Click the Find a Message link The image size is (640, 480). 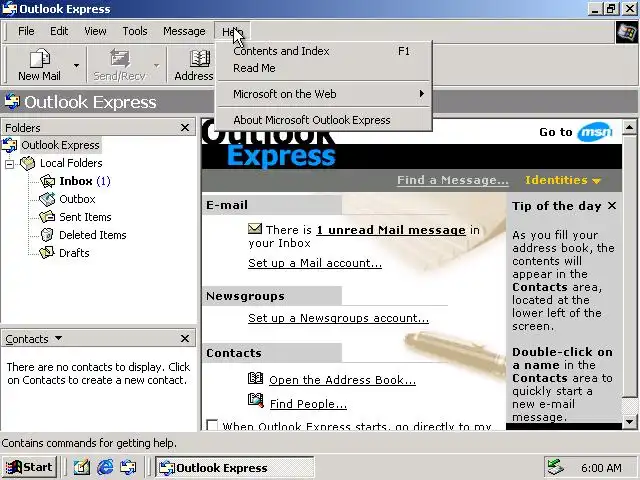click(453, 180)
